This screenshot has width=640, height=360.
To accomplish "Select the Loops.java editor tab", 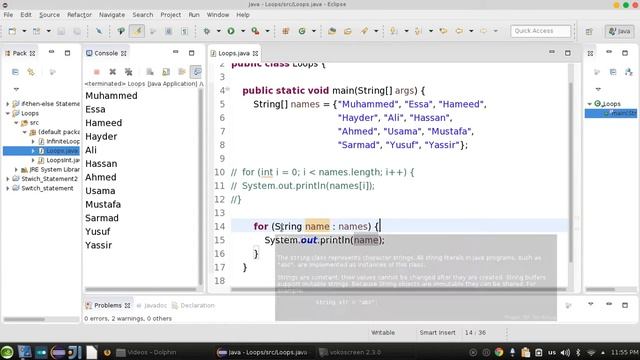I will click(x=234, y=53).
